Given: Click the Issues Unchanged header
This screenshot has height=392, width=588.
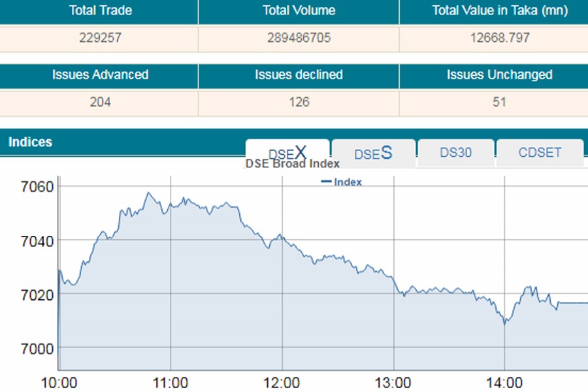Looking at the screenshot, I should 499,75.
